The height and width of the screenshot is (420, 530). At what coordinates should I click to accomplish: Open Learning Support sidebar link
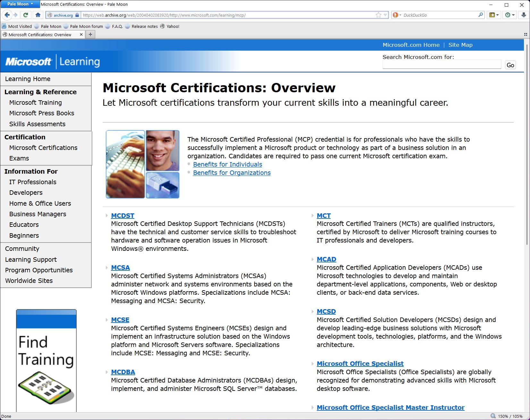(31, 259)
